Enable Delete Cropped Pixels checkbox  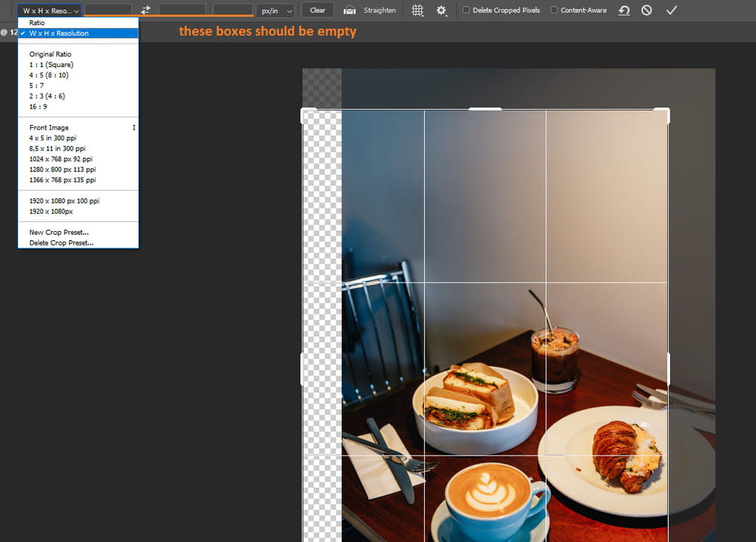click(x=466, y=10)
